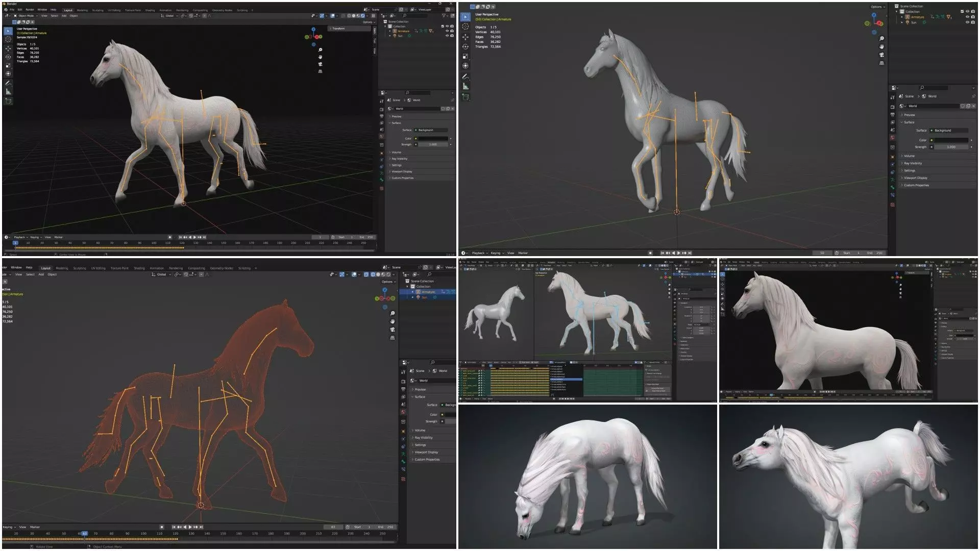This screenshot has width=980, height=551.
Task: Select the Rotate tool in top-left Blender viewport
Action: pos(8,57)
